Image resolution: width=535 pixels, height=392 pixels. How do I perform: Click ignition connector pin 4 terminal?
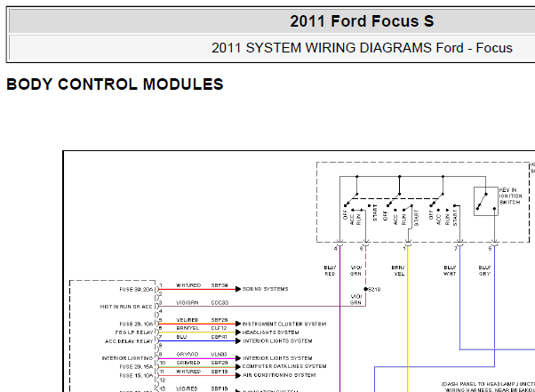[339, 244]
